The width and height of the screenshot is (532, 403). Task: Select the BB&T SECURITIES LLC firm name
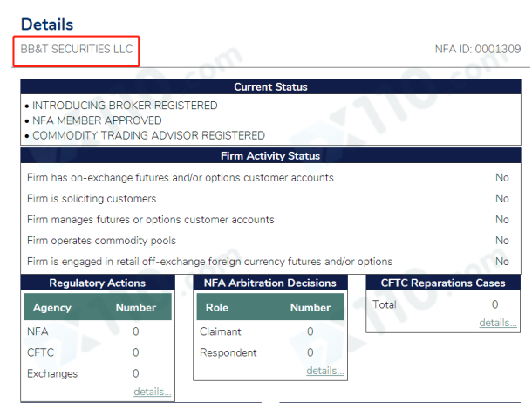tap(77, 49)
